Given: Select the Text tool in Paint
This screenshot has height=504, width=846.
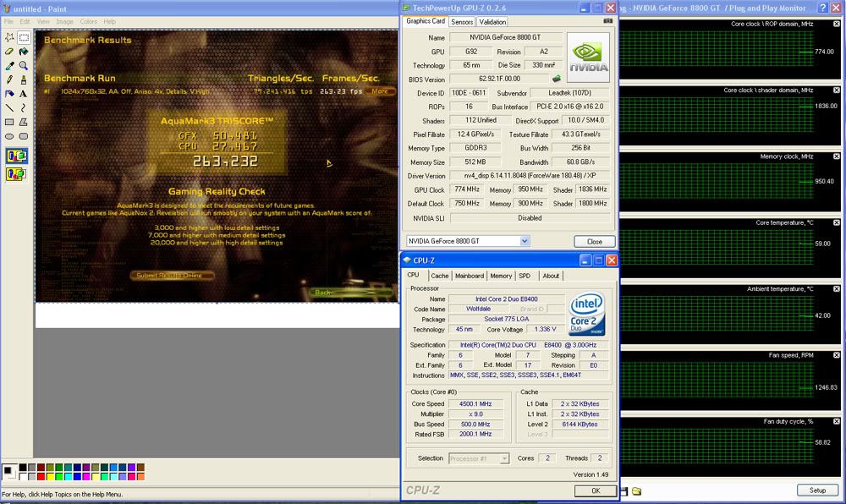Looking at the screenshot, I should 24,94.
